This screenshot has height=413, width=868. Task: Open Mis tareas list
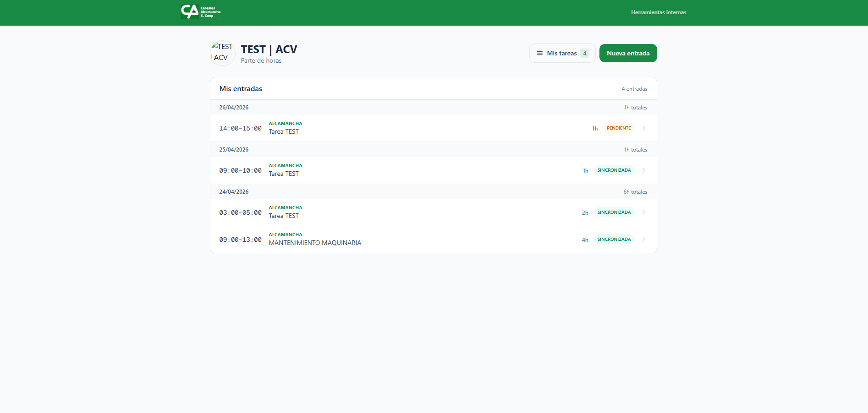tap(561, 53)
